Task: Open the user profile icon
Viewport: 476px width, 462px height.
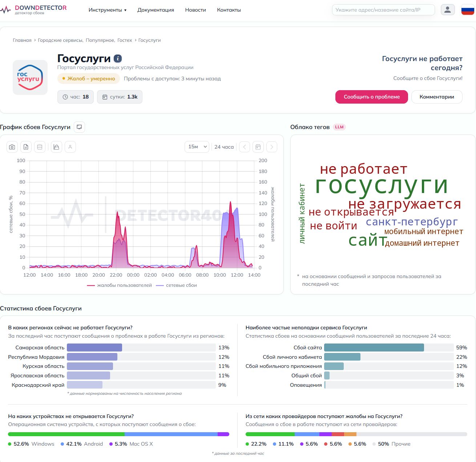Action: pyautogui.click(x=448, y=10)
